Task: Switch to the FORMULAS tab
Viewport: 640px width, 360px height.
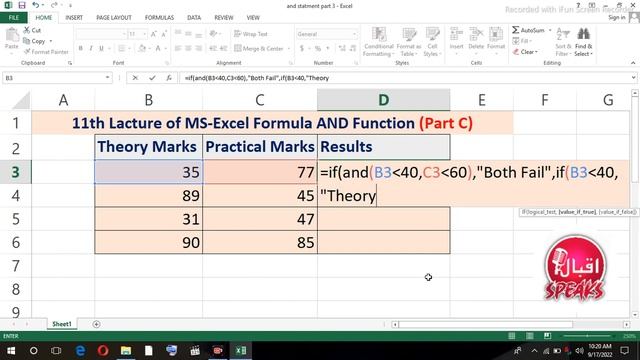Action: coord(159,18)
